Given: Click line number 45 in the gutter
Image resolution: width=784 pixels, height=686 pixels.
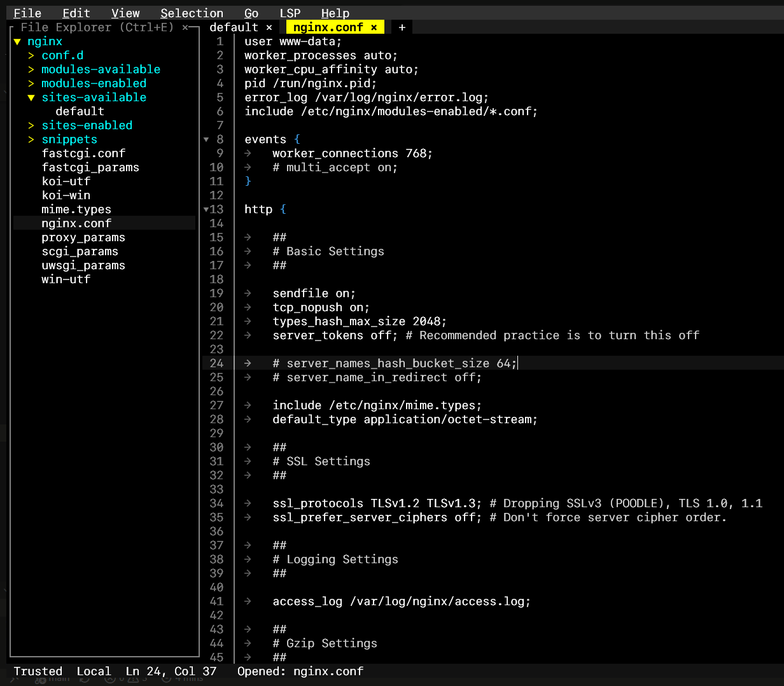Looking at the screenshot, I should pyautogui.click(x=216, y=657).
